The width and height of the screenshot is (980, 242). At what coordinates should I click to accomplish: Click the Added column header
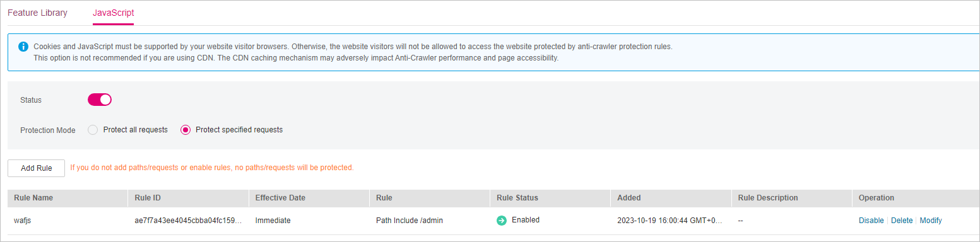pyautogui.click(x=629, y=198)
